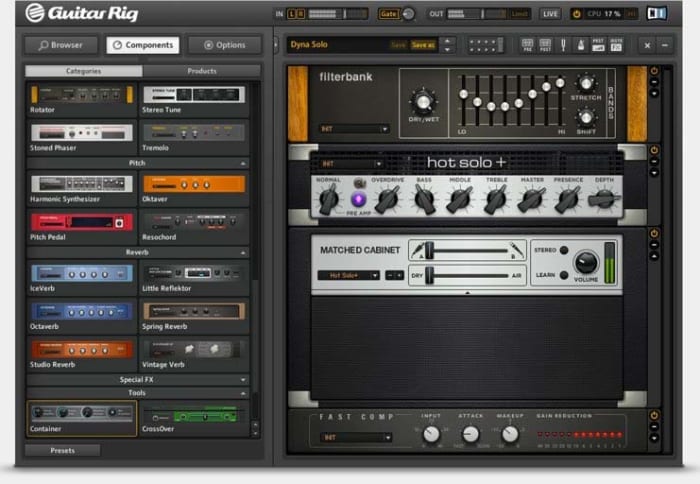The width and height of the screenshot is (700, 484).
Task: Click the purple Pre Amp button
Action: point(358,199)
